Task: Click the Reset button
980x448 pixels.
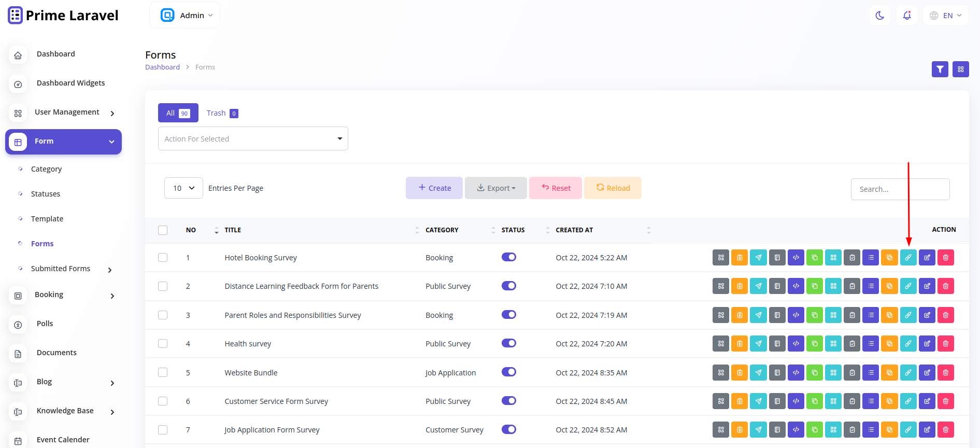Action: [556, 188]
